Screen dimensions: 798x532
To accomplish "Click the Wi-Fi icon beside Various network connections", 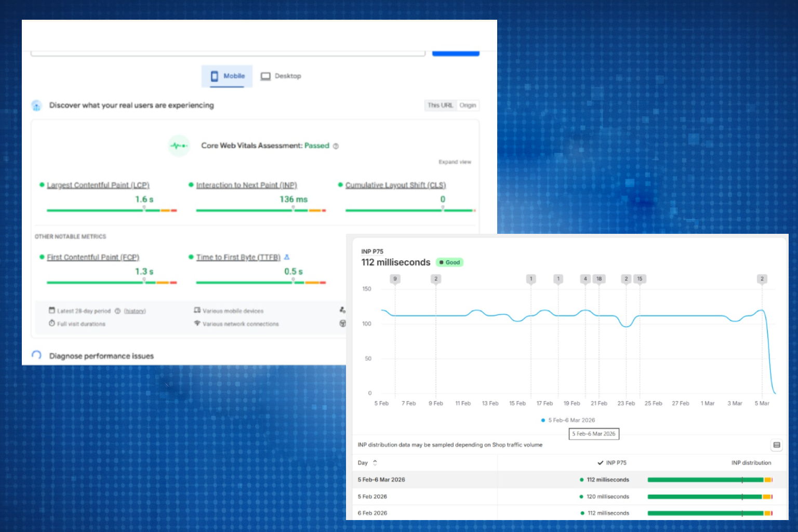I will (x=197, y=323).
